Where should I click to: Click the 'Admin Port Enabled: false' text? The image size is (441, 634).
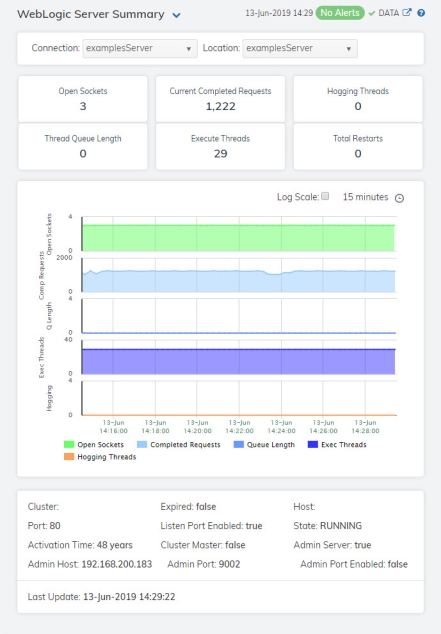[x=354, y=564]
